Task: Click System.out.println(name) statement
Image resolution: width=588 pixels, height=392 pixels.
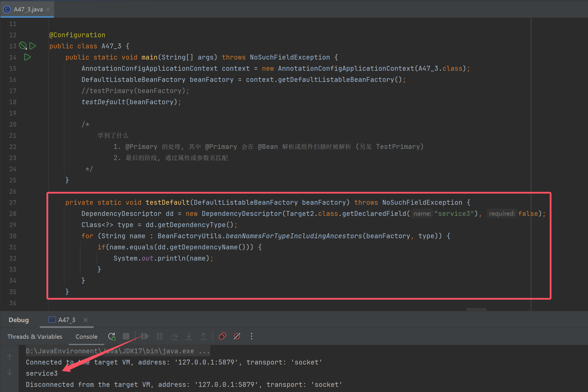Action: click(x=163, y=258)
